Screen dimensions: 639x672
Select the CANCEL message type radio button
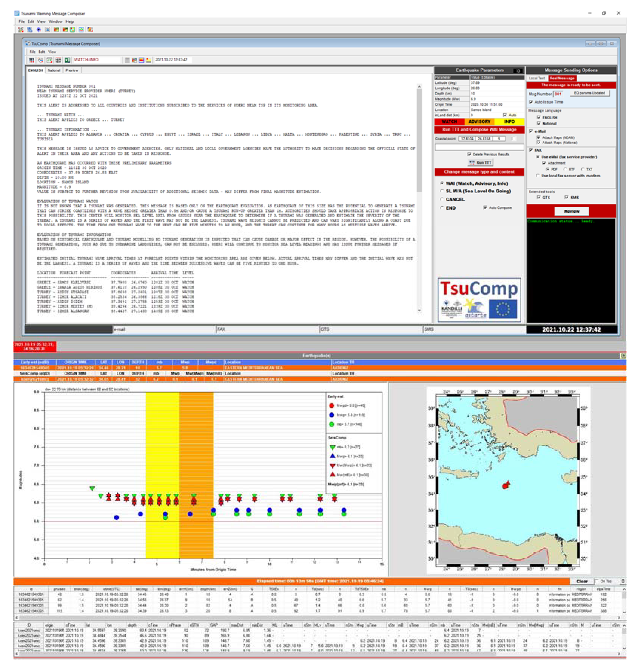pos(442,199)
